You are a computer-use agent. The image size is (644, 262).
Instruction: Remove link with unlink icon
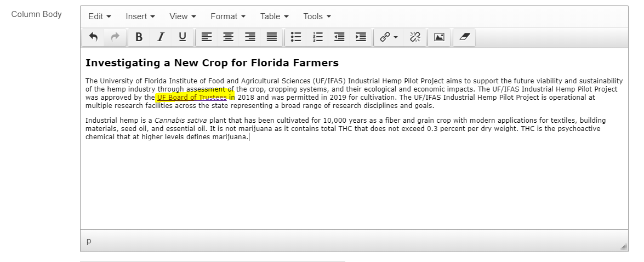pyautogui.click(x=415, y=37)
